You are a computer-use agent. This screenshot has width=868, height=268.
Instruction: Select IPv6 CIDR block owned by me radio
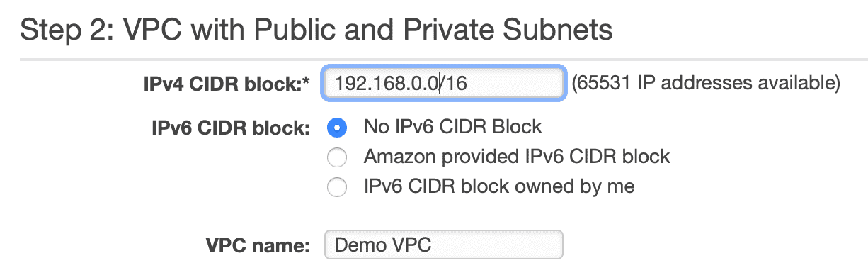click(x=337, y=188)
